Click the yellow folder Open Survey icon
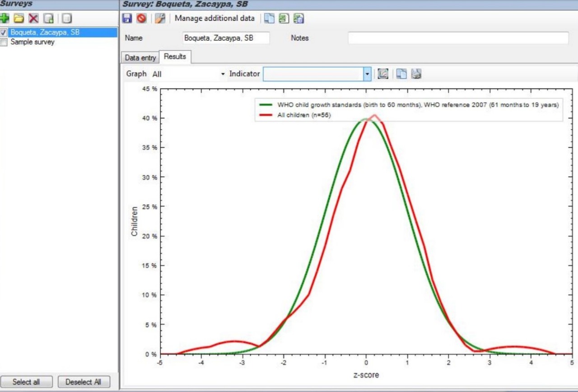578x392 pixels. click(x=19, y=19)
